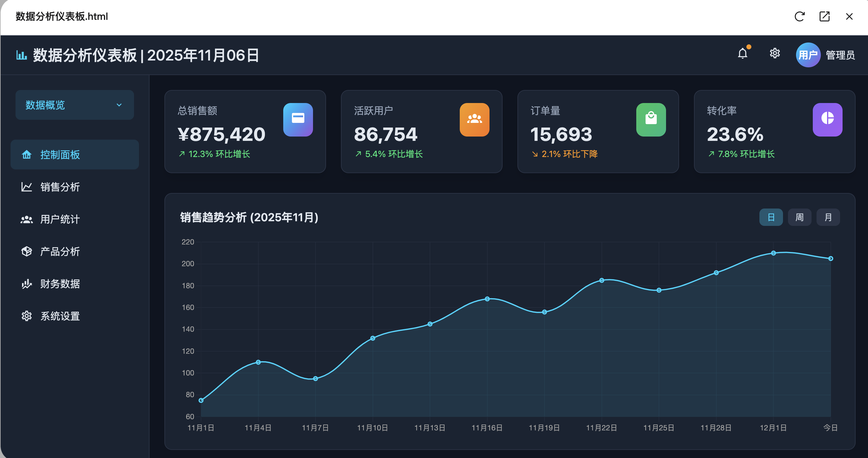The height and width of the screenshot is (458, 868).
Task: Click the purple 转化率 pie chart icon
Action: click(x=827, y=120)
